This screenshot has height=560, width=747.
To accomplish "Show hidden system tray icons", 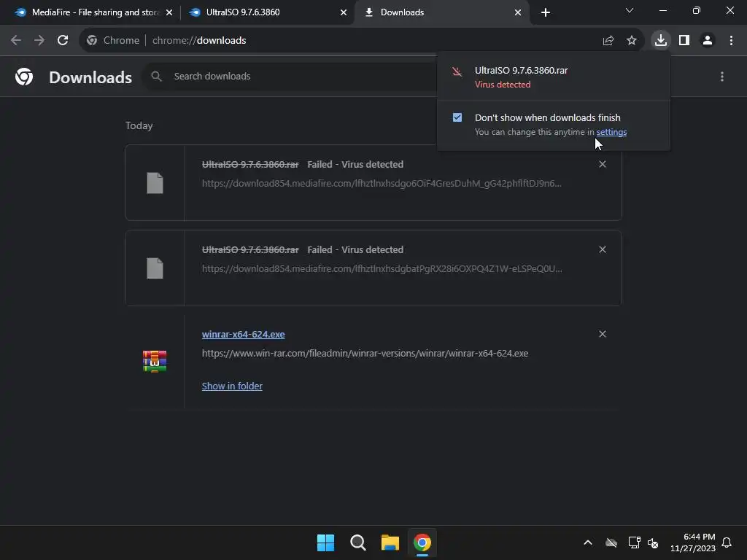I will point(588,542).
